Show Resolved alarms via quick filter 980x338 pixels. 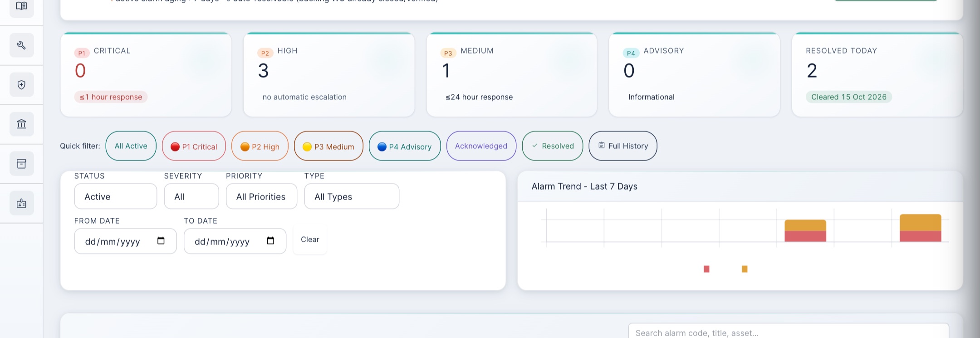pos(553,146)
